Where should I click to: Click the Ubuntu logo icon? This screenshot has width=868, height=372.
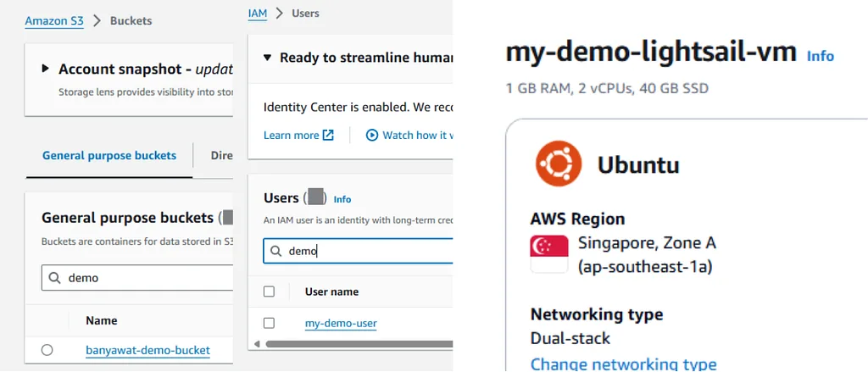coord(559,164)
